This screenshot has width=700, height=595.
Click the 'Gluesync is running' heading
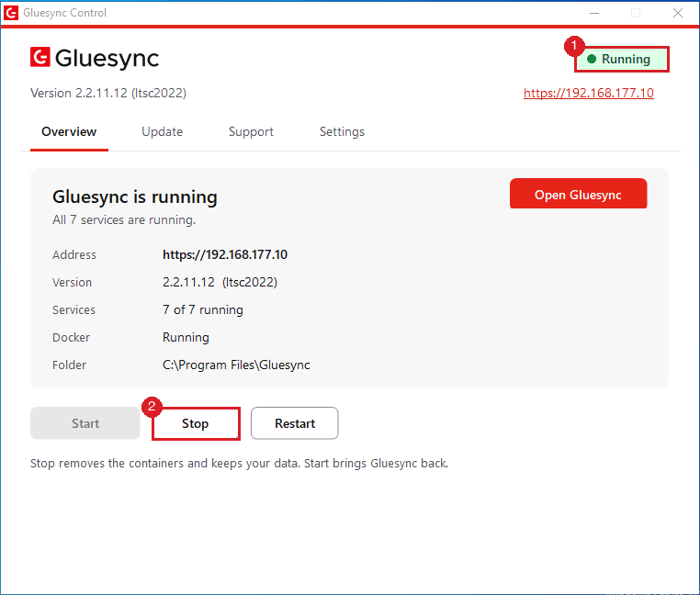135,196
